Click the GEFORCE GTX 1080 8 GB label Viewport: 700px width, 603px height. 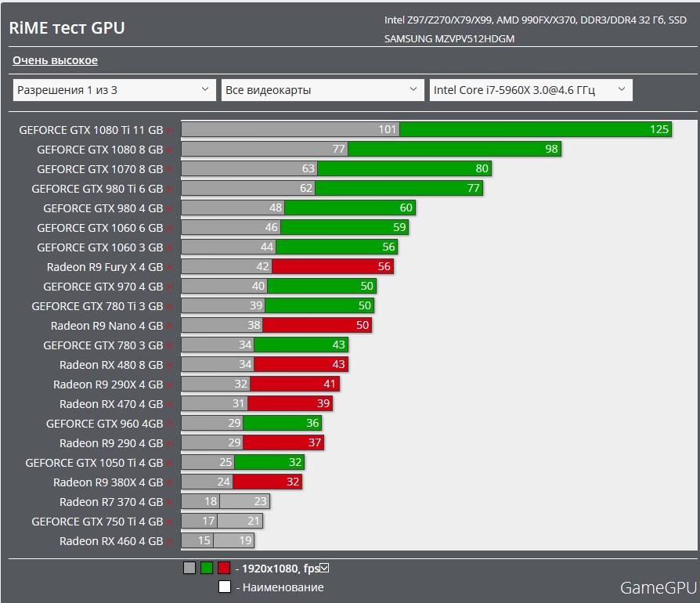pos(99,150)
